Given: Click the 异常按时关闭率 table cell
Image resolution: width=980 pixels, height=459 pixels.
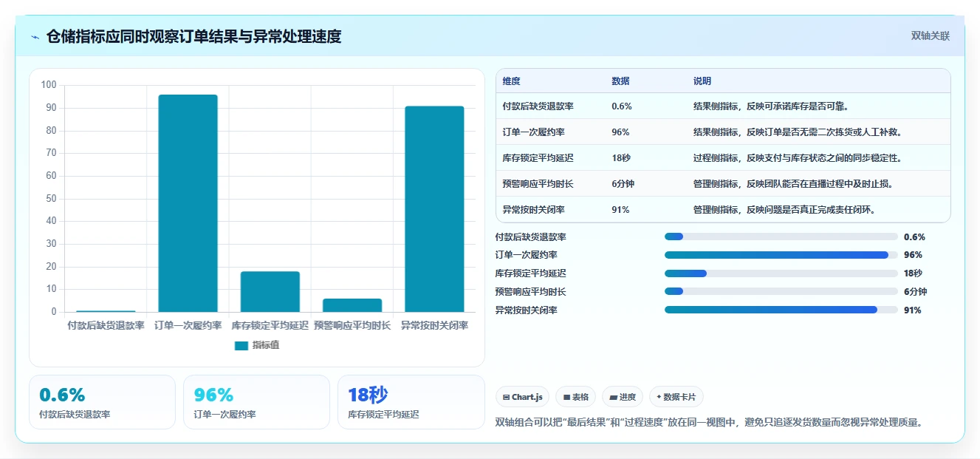Looking at the screenshot, I should pos(533,210).
